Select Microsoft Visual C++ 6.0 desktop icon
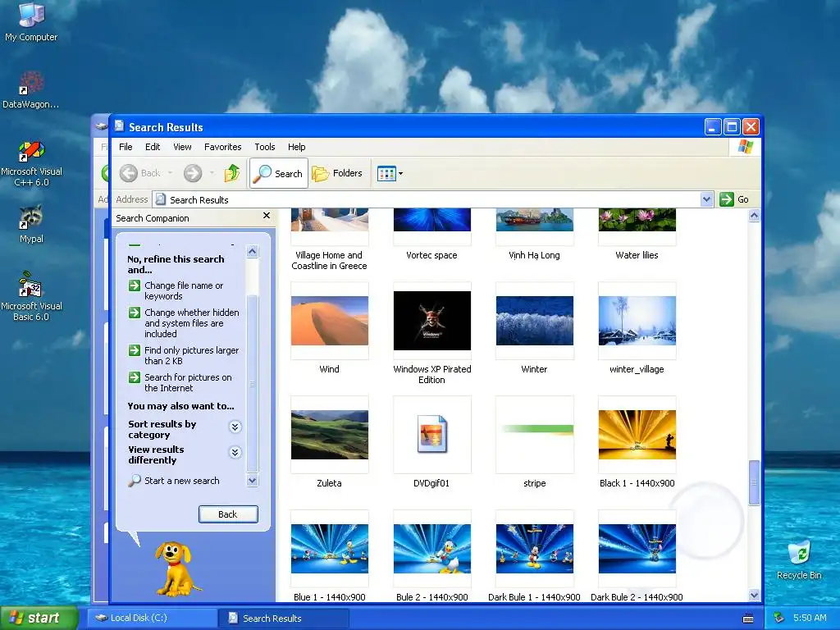This screenshot has width=840, height=630. [31, 163]
